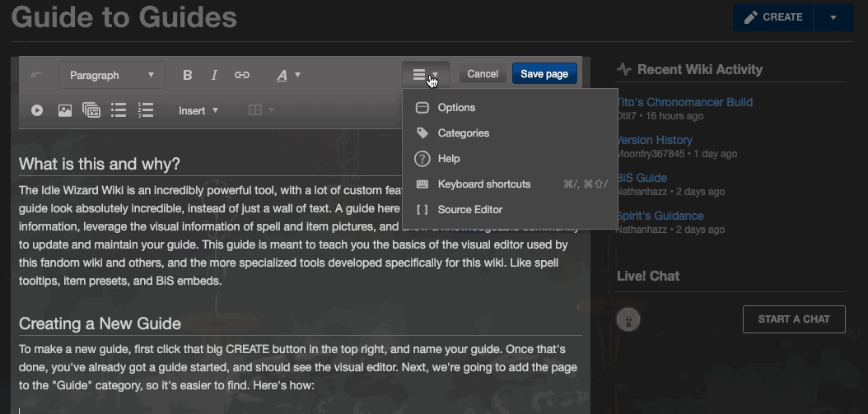The image size is (868, 414).
Task: Toggle the numbered list
Action: click(146, 110)
